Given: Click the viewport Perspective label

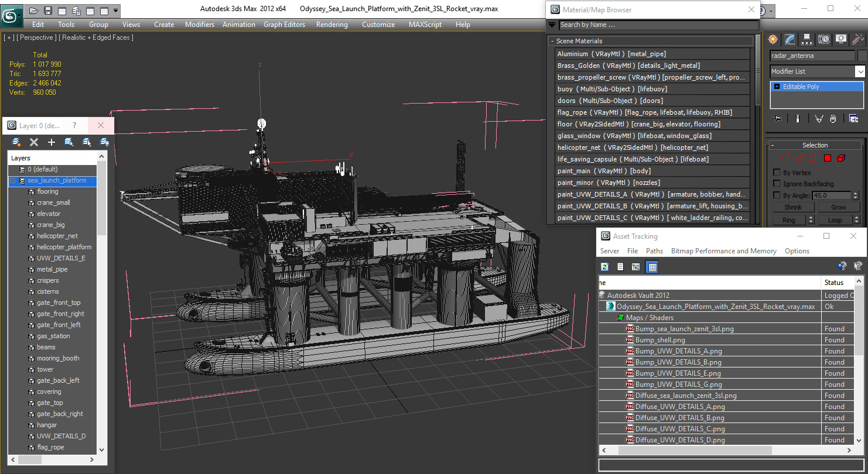Looking at the screenshot, I should [x=36, y=37].
